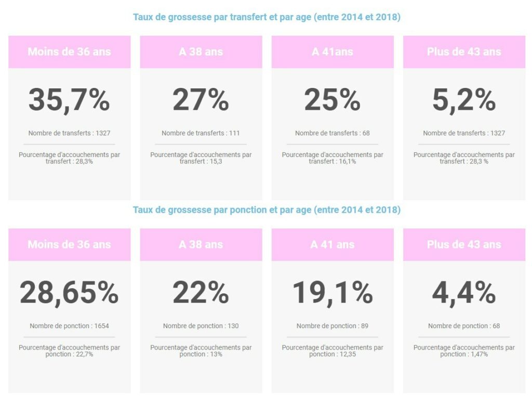Viewport: 532px width, 402px height.
Task: Select 'Moins de 36 ans' header in transfert section
Action: pyautogui.click(x=69, y=51)
